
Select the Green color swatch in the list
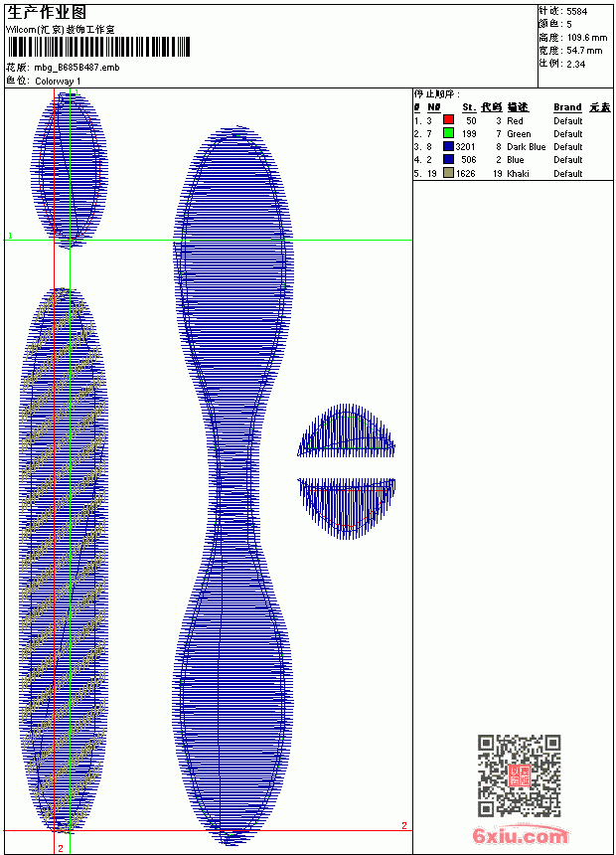(448, 133)
